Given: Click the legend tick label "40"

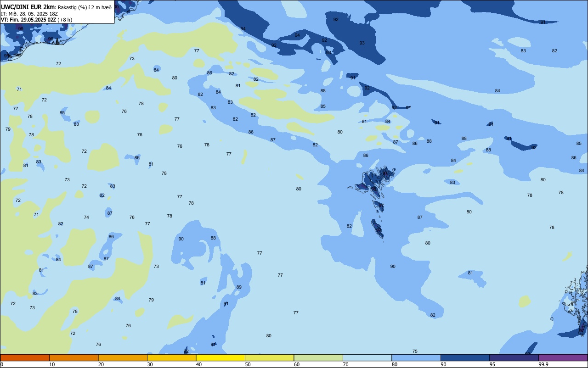Looking at the screenshot, I should [199, 364].
